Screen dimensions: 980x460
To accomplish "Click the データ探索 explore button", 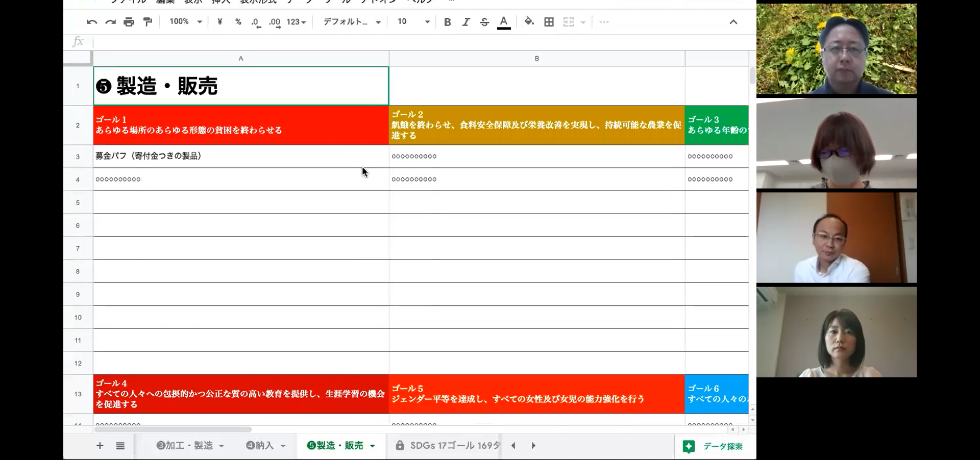I will (x=714, y=447).
